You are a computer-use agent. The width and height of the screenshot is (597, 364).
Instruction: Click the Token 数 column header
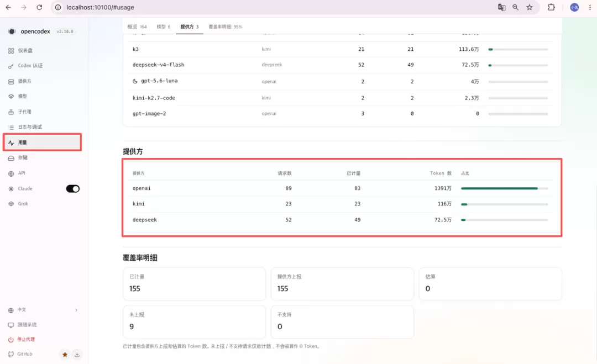click(441, 173)
